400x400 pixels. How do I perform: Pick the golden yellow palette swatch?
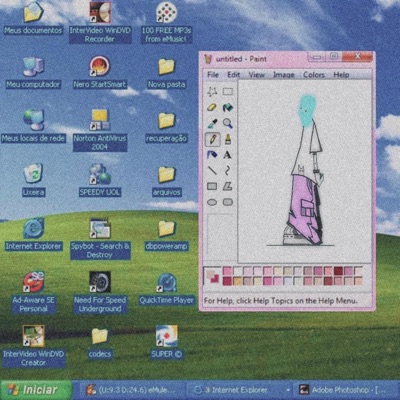tap(237, 281)
